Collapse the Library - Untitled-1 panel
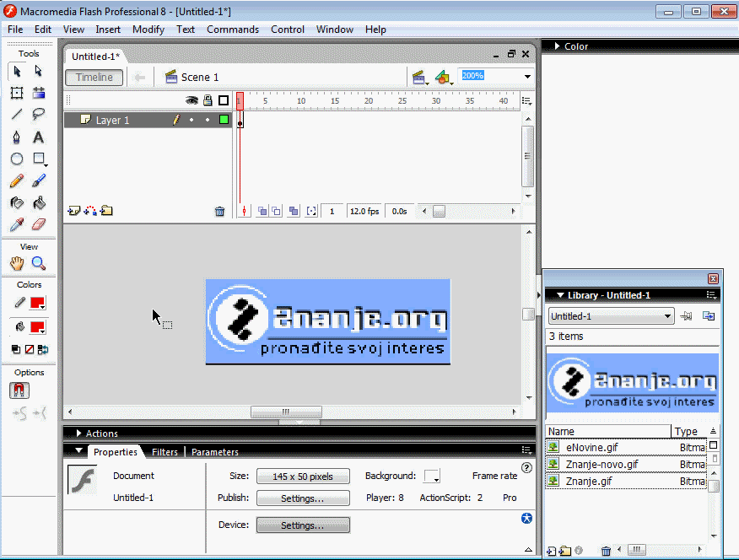 click(560, 295)
